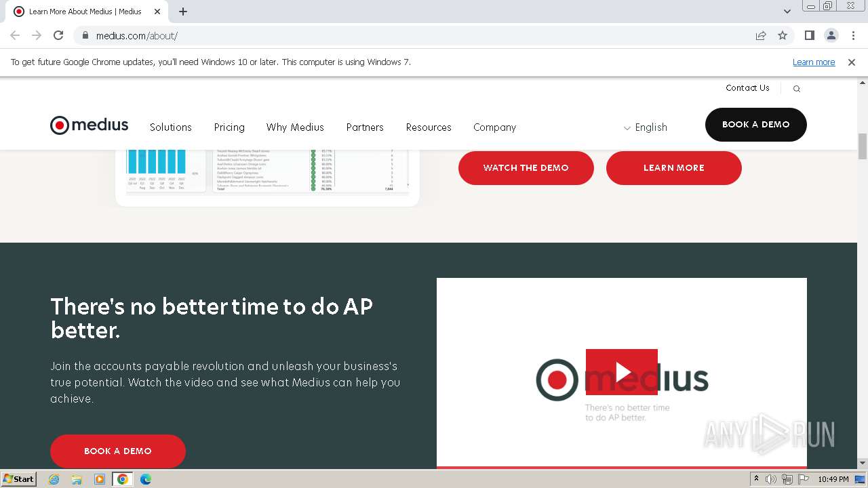868x488 pixels.
Task: Click the Learn more link in update bar
Action: click(814, 62)
